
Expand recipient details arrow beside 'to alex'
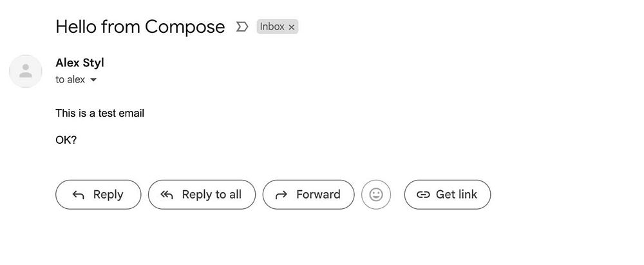[x=93, y=80]
